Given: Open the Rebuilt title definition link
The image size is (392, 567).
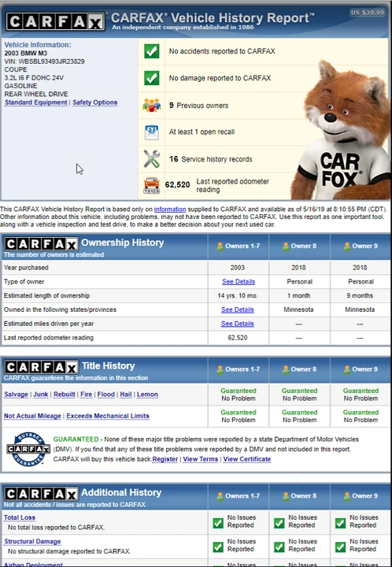Looking at the screenshot, I should point(65,395).
